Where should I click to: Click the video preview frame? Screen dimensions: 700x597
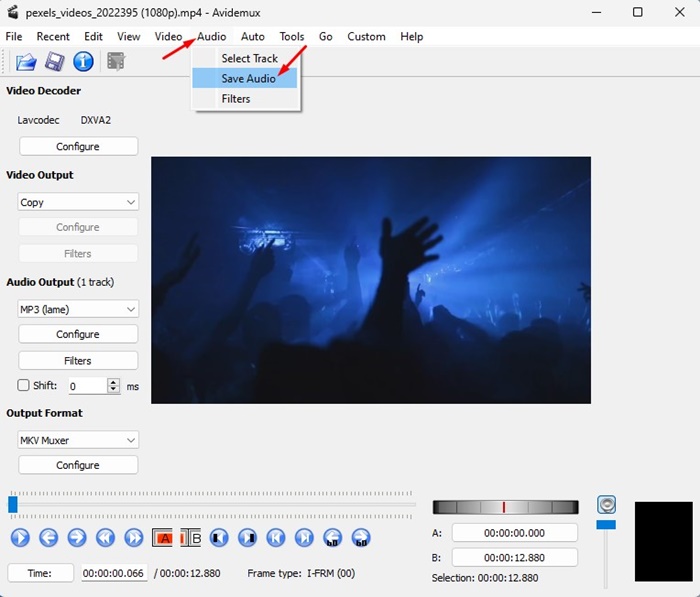pyautogui.click(x=371, y=280)
